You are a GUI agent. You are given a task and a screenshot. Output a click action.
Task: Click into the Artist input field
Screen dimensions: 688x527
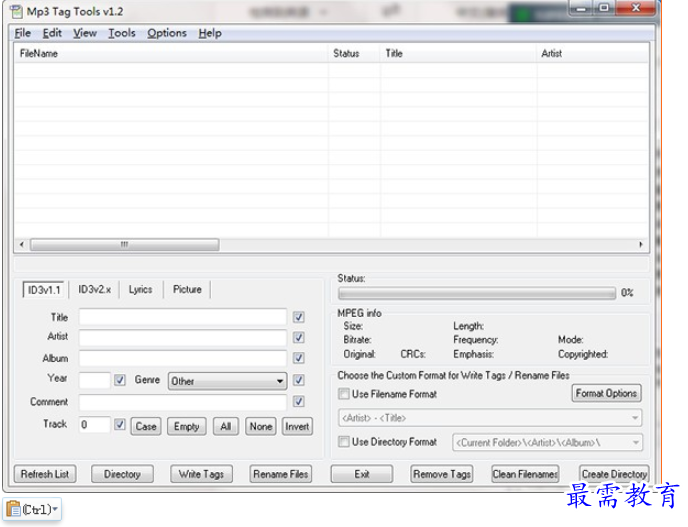183,337
